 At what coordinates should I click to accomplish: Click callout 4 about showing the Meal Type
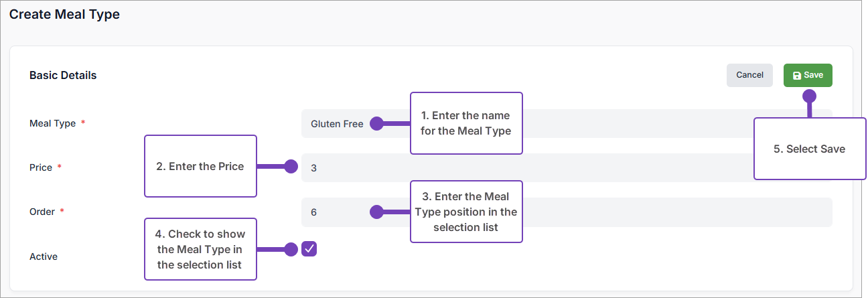click(x=201, y=249)
